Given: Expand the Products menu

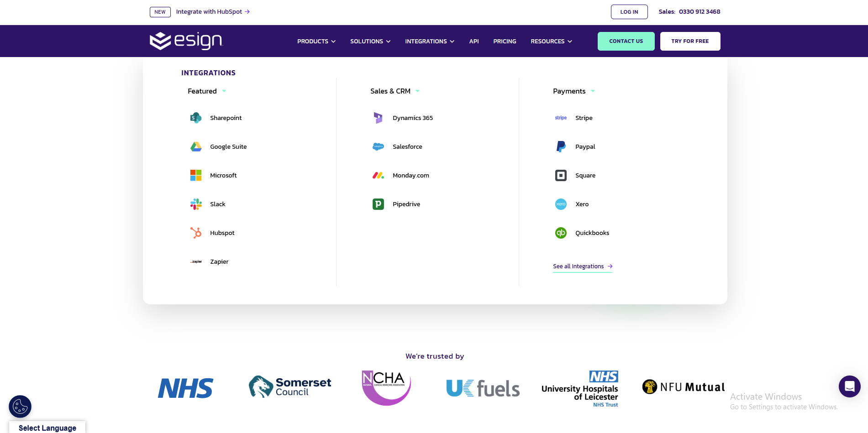Looking at the screenshot, I should tap(316, 41).
